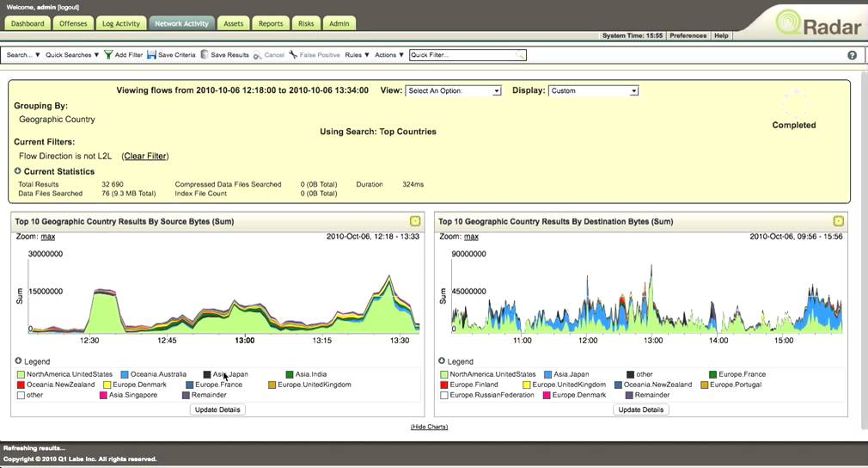Click the Help link in top bar
Viewport: 868px width, 468px height.
721,35
